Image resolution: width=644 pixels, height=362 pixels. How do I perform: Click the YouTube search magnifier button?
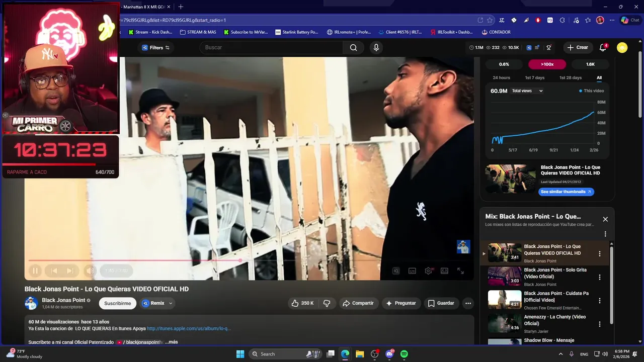[x=354, y=48]
